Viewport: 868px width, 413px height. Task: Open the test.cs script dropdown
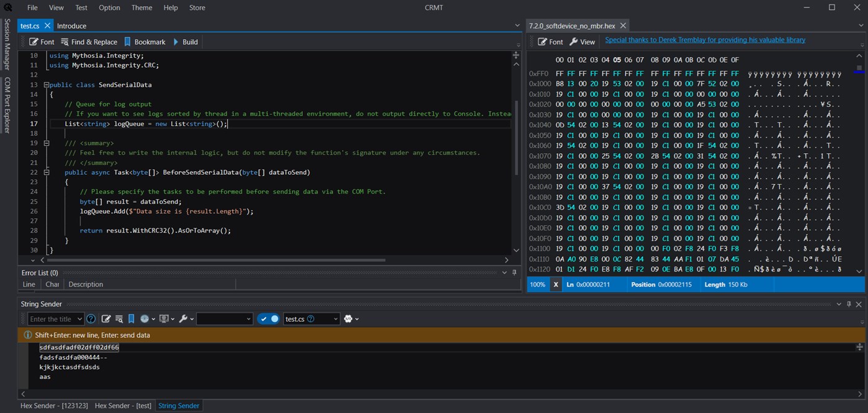coord(336,319)
